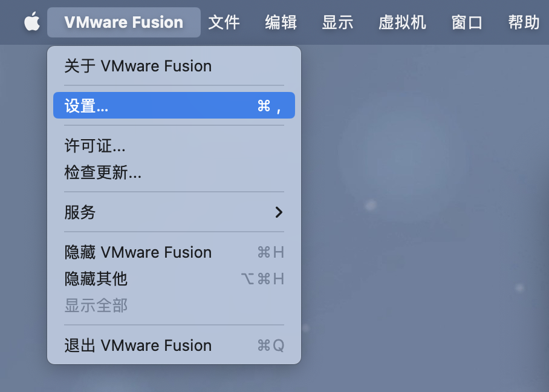Viewport: 549px width, 392px height.
Task: Open the 帮助 menu
Action: pos(524,22)
